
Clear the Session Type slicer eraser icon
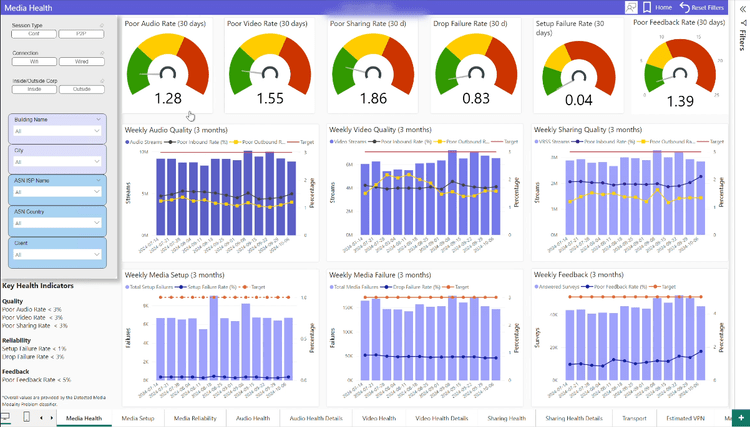pos(101,24)
